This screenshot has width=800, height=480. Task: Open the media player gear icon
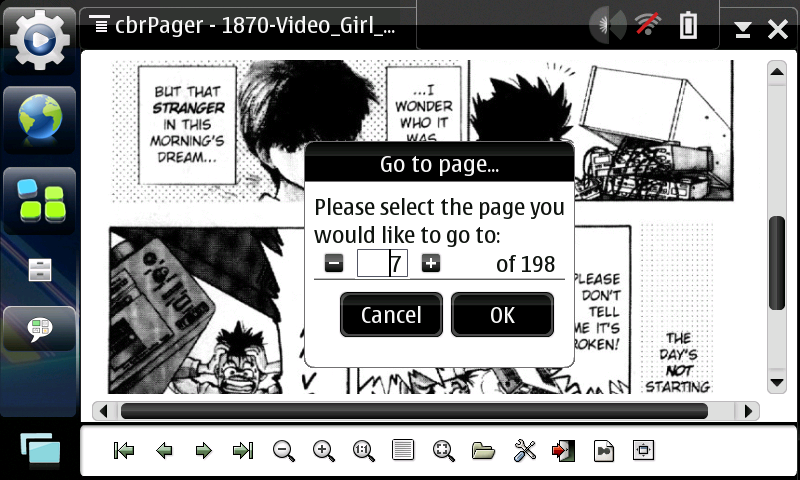pyautogui.click(x=40, y=40)
